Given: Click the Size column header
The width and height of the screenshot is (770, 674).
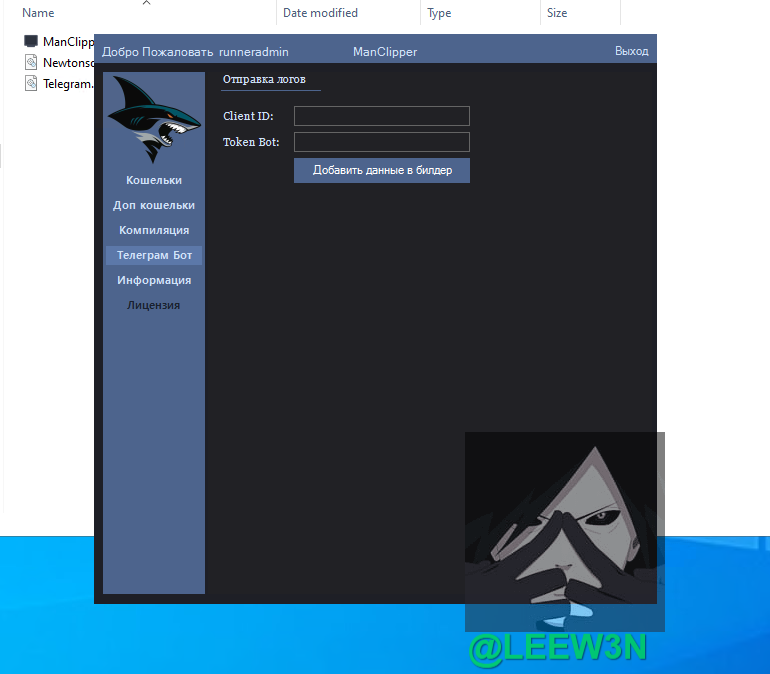Looking at the screenshot, I should point(557,13).
